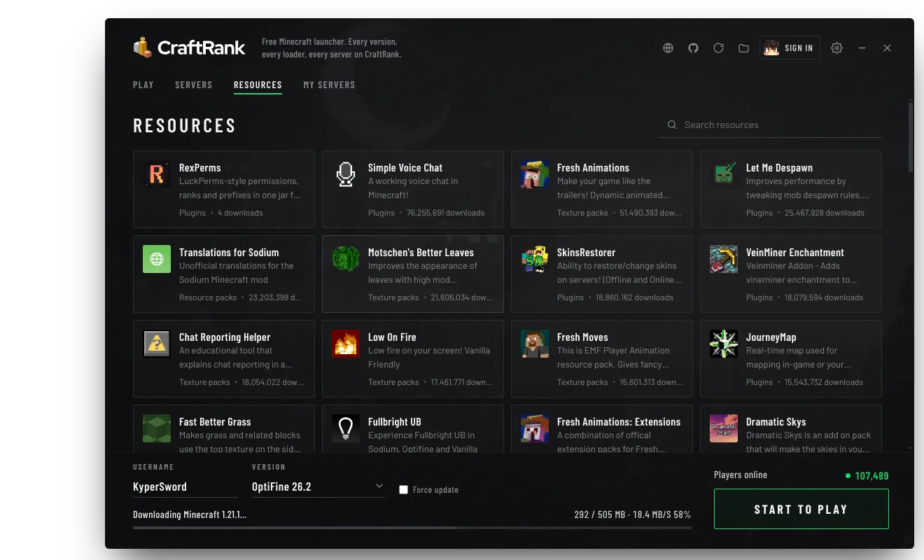
Task: Select the Resources tab
Action: [x=258, y=85]
